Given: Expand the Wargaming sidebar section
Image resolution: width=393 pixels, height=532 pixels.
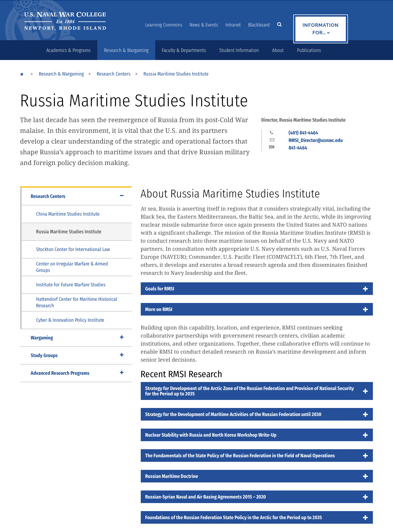Looking at the screenshot, I should click(76, 338).
